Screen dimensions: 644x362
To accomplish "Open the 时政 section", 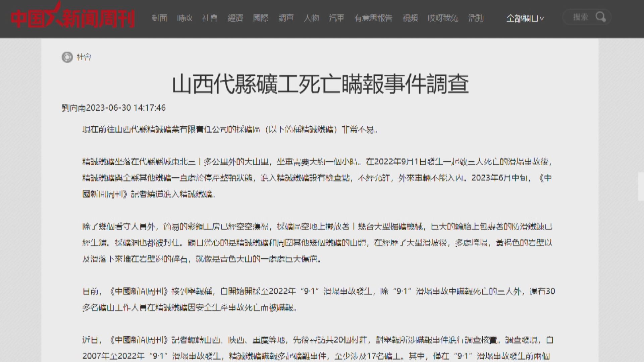I will coord(184,18).
